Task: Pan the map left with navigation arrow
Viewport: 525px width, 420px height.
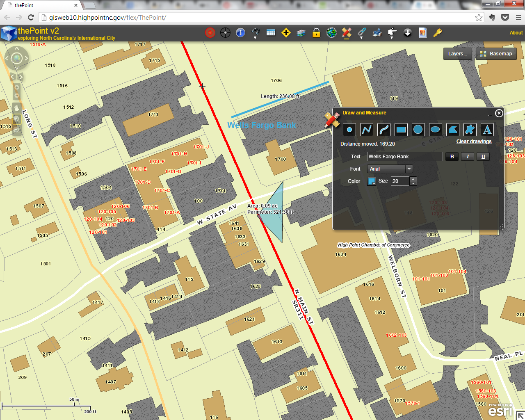Action: click(7, 59)
